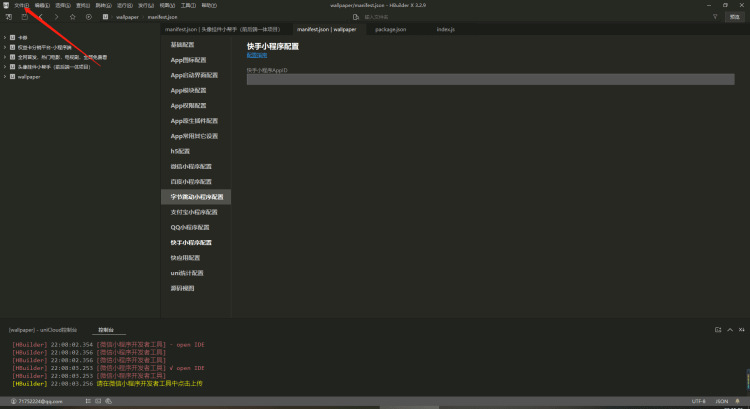
Task: Click the 卡券 project icon
Action: (12, 37)
